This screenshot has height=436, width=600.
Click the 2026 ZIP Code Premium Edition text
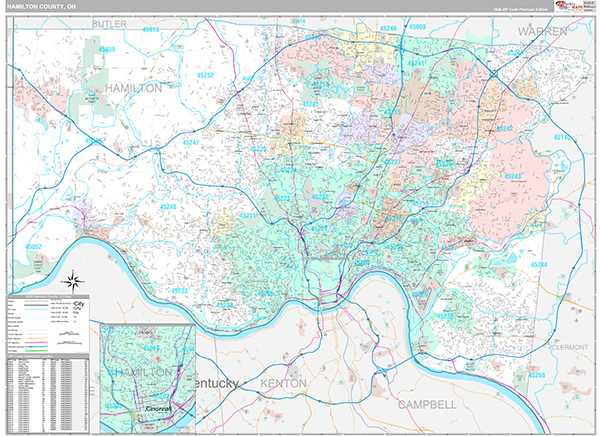click(513, 8)
